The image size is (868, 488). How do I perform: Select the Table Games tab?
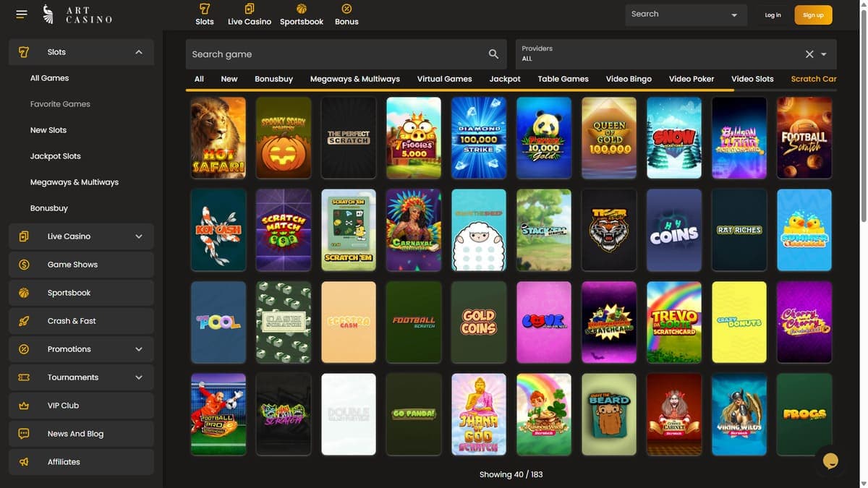tap(563, 79)
